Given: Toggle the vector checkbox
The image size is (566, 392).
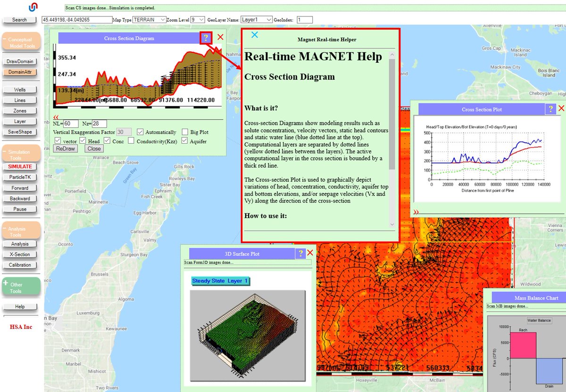Looking at the screenshot, I should coord(58,141).
